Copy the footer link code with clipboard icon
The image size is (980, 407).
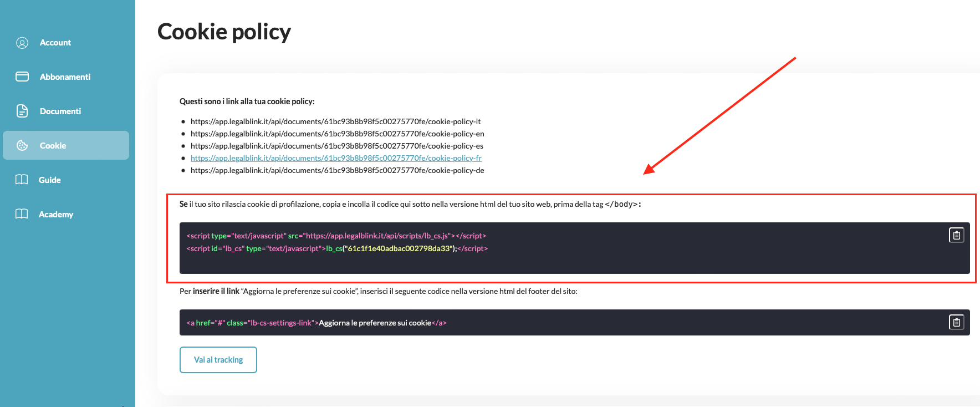click(957, 322)
